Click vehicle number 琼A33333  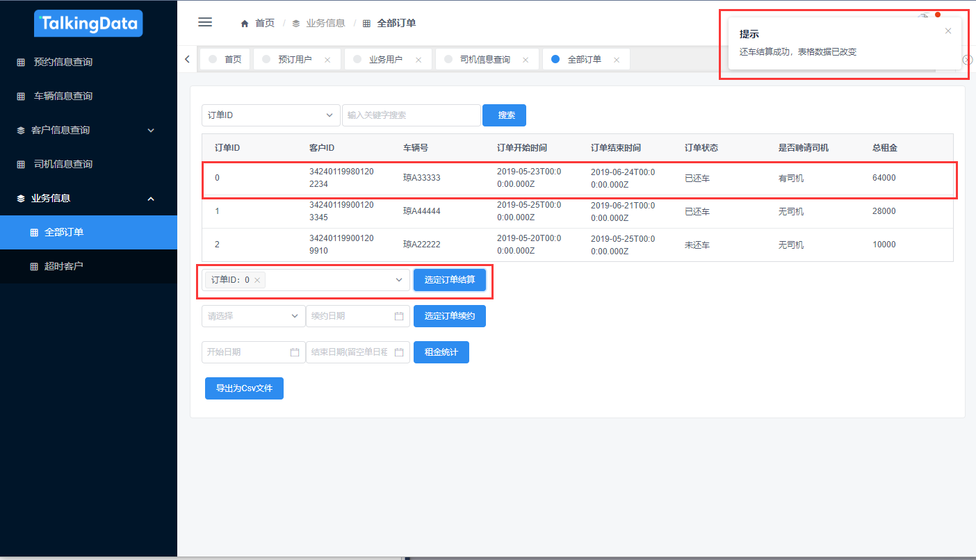[x=422, y=178]
